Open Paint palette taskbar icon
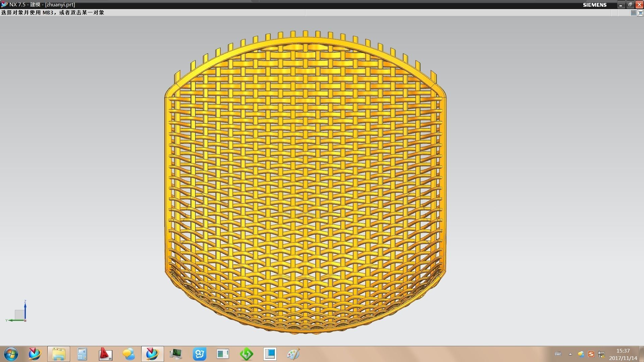644x362 pixels. (x=293, y=354)
